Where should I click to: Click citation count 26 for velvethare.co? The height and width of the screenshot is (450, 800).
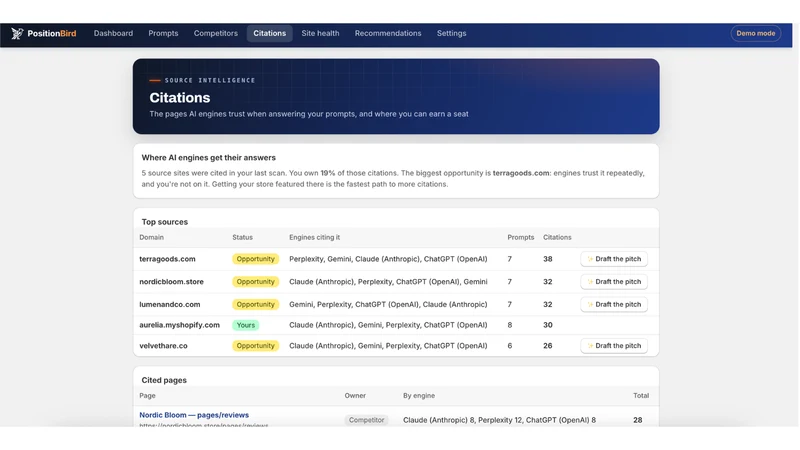[547, 345]
